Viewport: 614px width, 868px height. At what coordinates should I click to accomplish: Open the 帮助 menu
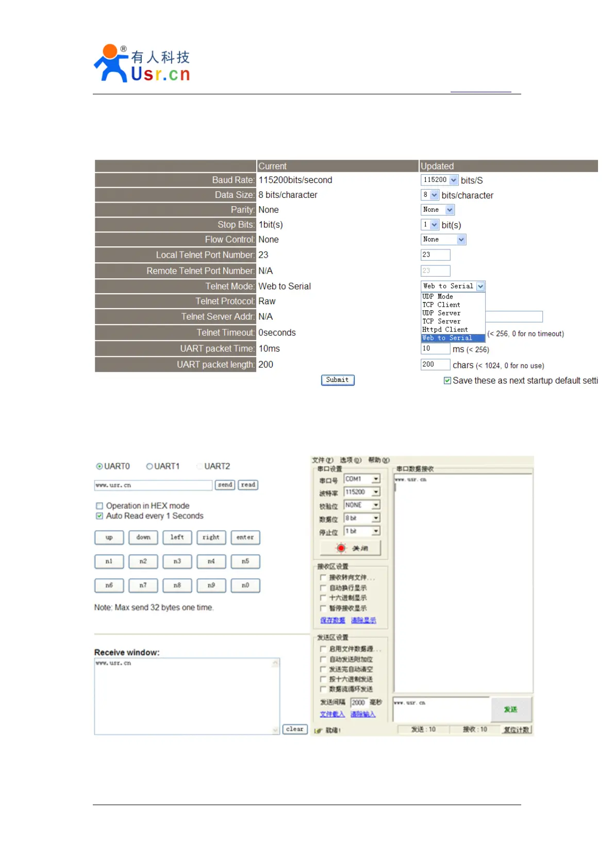(379, 460)
